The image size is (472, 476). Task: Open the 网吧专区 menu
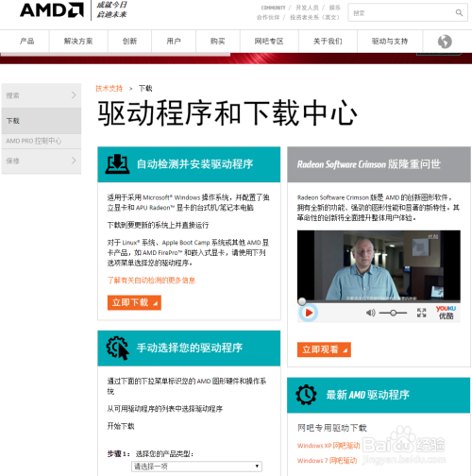pos(269,42)
